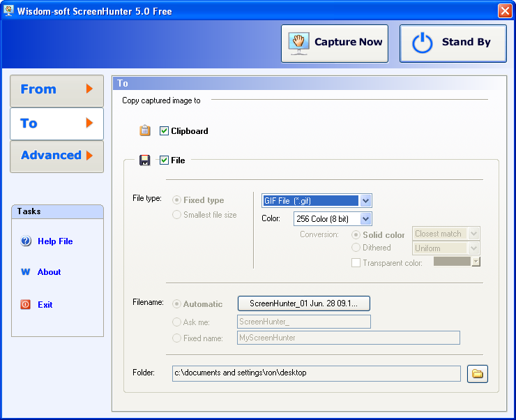Screen dimensions: 516x420
Task: Switch to the Advanced tab
Action: 56,156
